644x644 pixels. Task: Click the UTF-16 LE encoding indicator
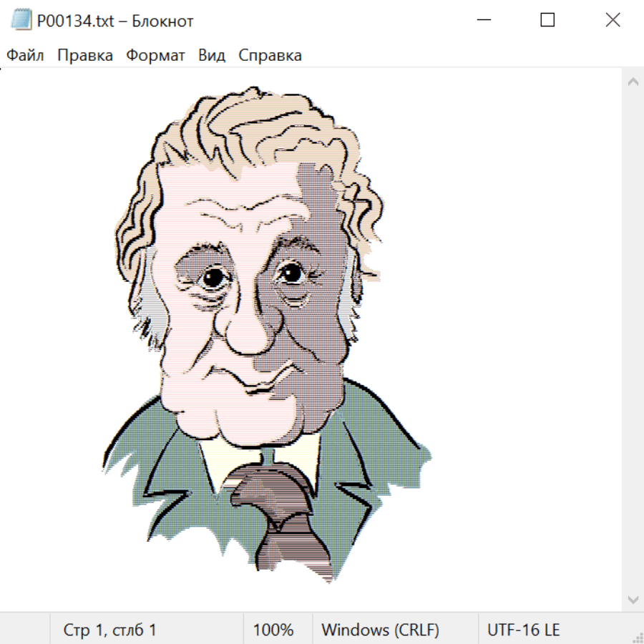tap(523, 630)
